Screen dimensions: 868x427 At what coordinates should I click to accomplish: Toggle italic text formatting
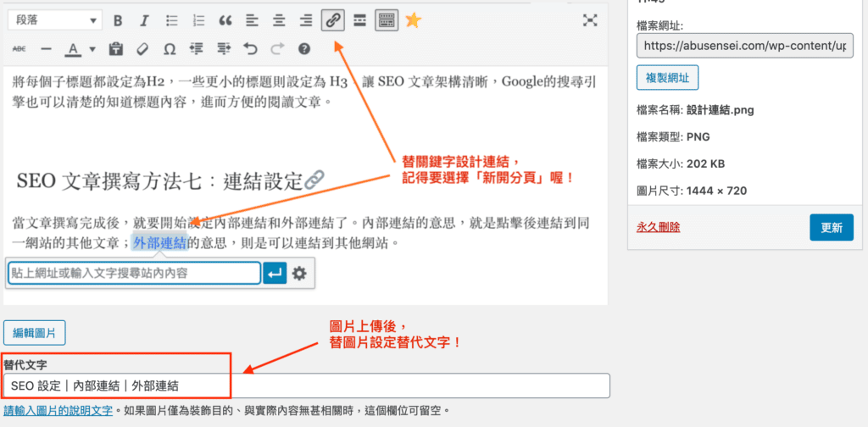coord(145,20)
